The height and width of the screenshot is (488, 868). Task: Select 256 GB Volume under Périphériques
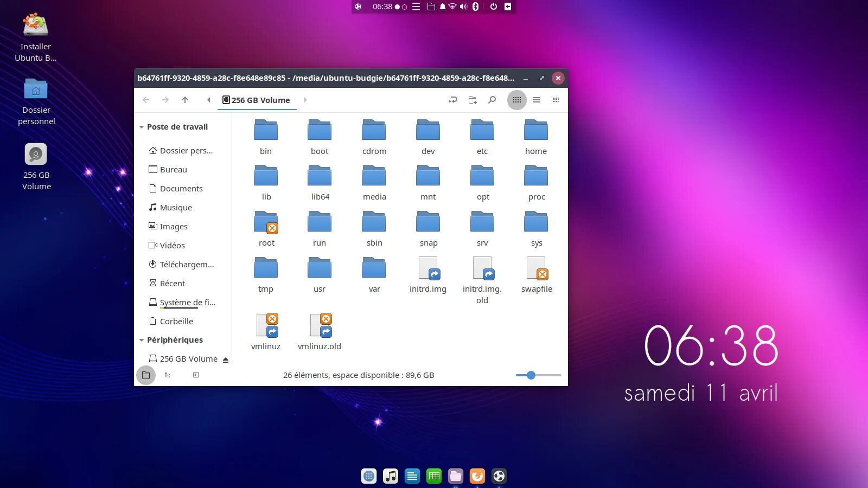pyautogui.click(x=183, y=359)
